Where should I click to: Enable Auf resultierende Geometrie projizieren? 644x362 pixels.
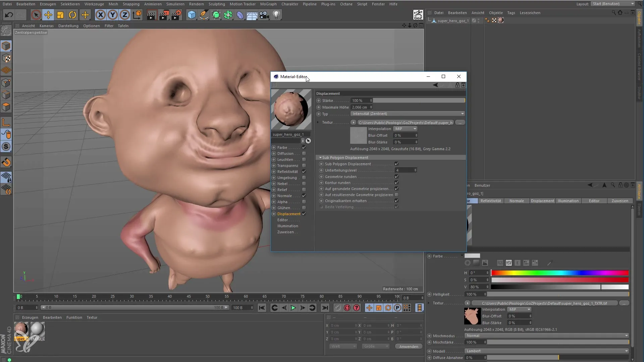pos(396,195)
